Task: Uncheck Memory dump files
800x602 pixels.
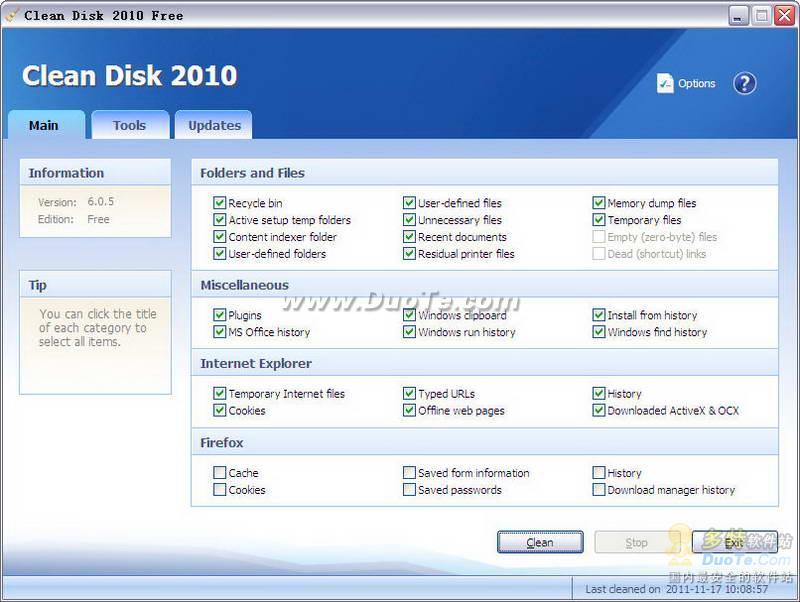Action: coord(598,203)
